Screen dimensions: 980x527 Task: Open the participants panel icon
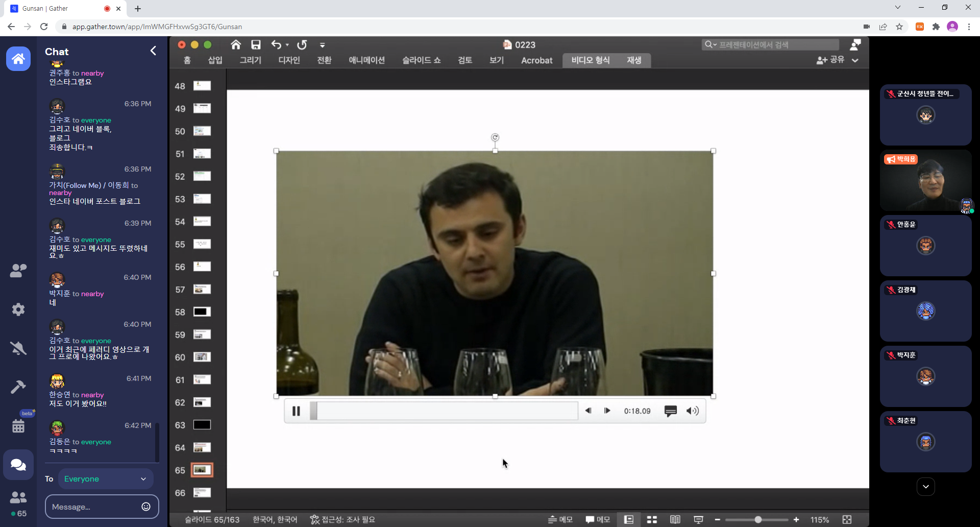click(x=18, y=271)
